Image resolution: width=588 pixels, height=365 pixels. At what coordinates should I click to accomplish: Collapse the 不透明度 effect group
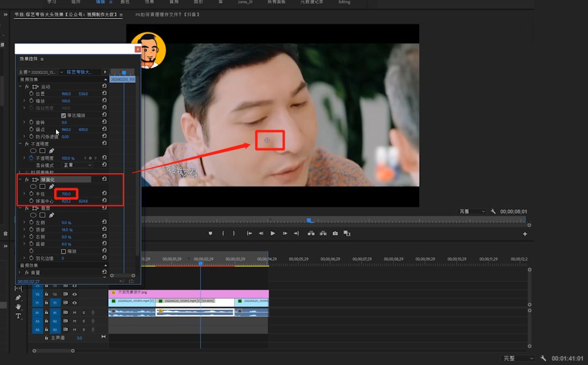click(x=20, y=144)
